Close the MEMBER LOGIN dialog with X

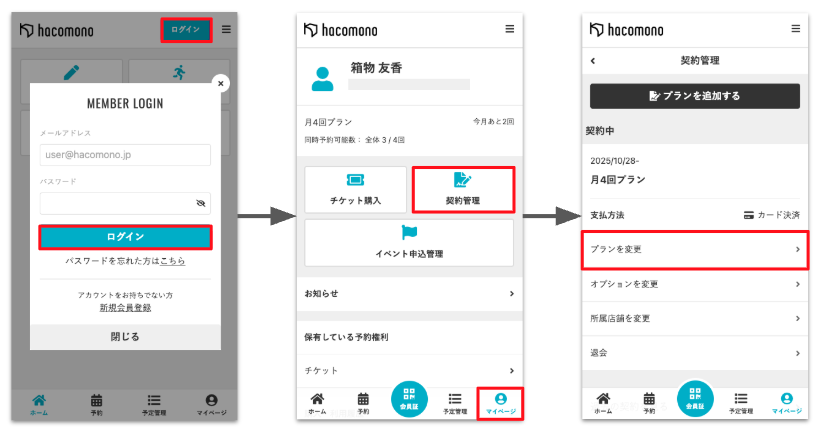click(x=221, y=84)
